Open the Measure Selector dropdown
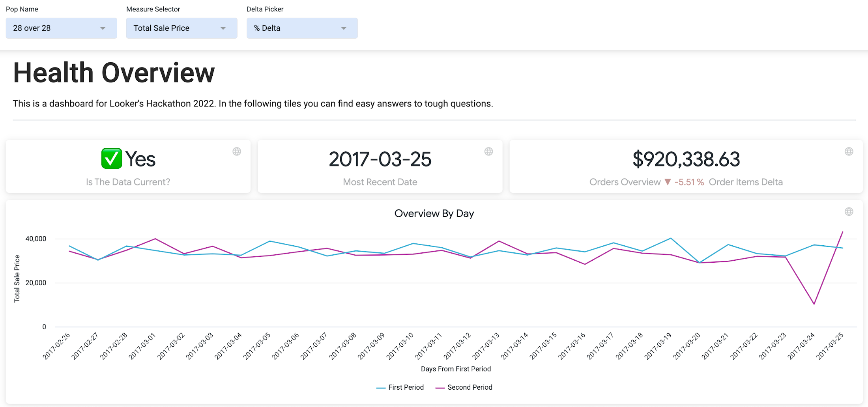The height and width of the screenshot is (407, 868). [x=181, y=28]
